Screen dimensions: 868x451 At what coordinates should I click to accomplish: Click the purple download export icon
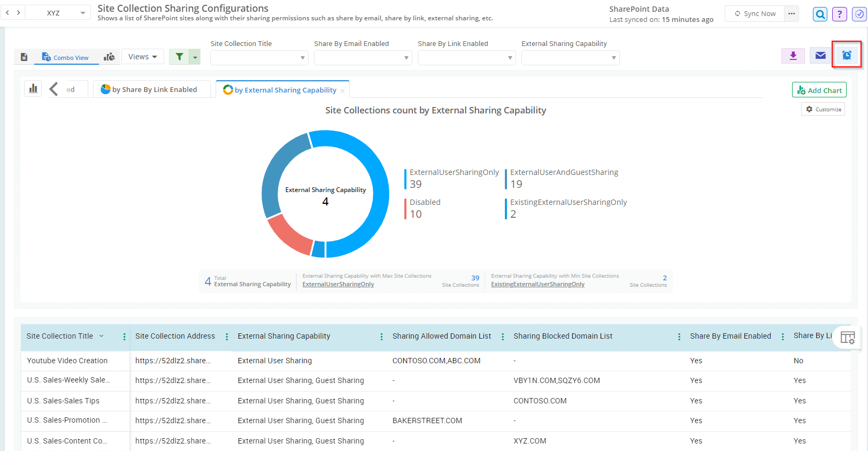tap(793, 56)
